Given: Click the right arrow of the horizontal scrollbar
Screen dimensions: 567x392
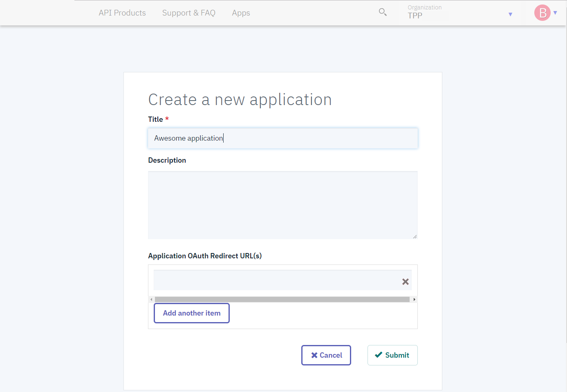Looking at the screenshot, I should click(x=415, y=299).
